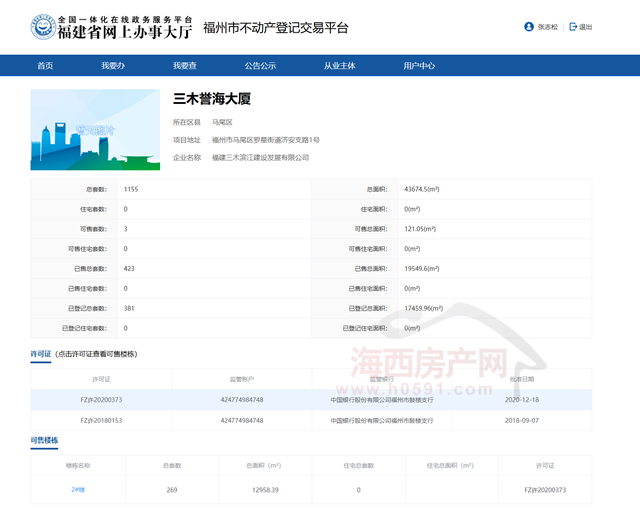The width and height of the screenshot is (640, 515).
Task: Click the 可售楼栋 section tab heading
Action: [x=44, y=440]
